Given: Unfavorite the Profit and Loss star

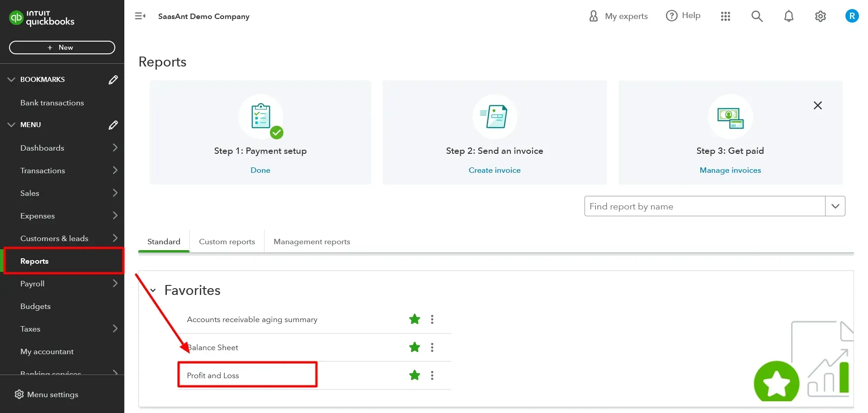Looking at the screenshot, I should coord(415,375).
